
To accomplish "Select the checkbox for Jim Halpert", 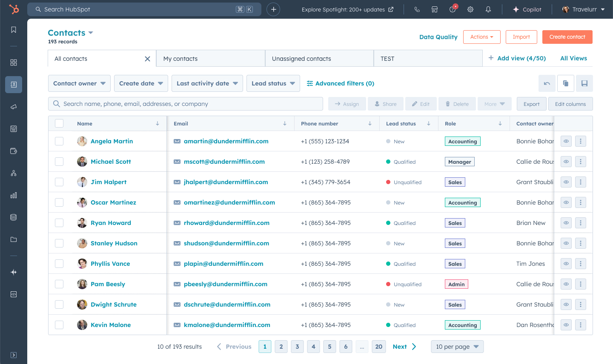I will pyautogui.click(x=59, y=182).
